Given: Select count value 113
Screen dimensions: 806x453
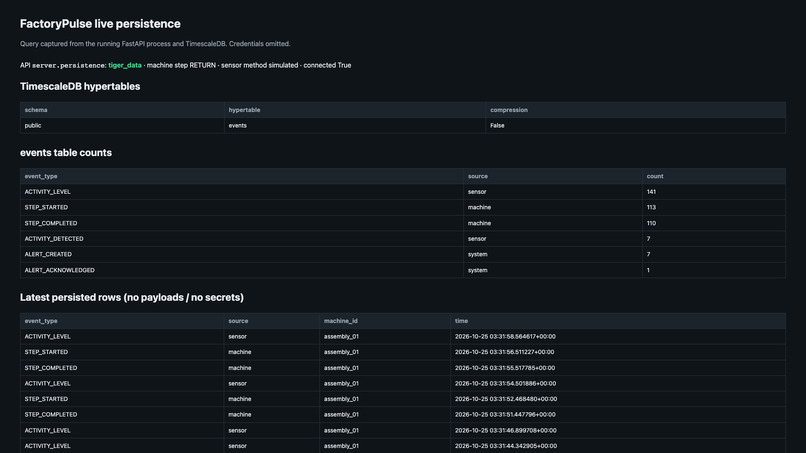Looking at the screenshot, I should [x=651, y=207].
